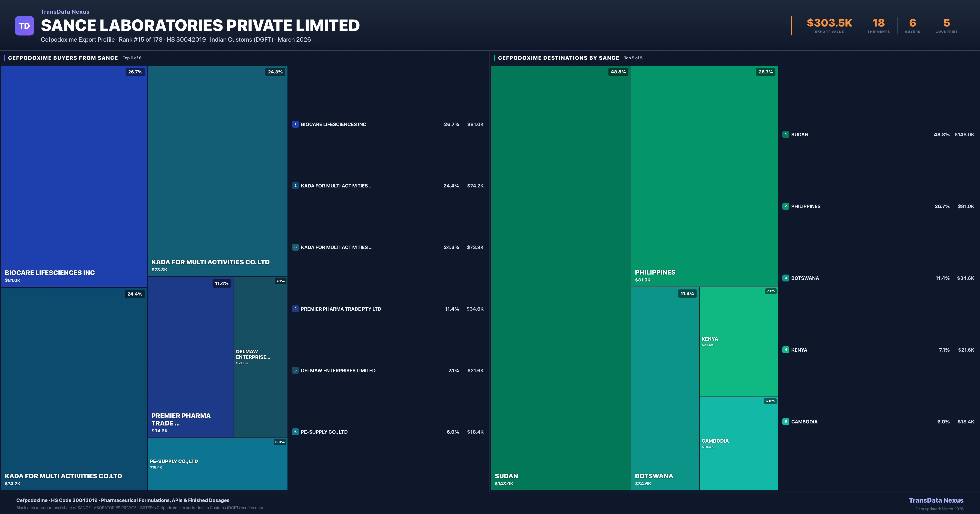This screenshot has height=514, width=980.
Task: Select the Cefpodoxime Buyers From Sance heading
Action: coord(63,58)
